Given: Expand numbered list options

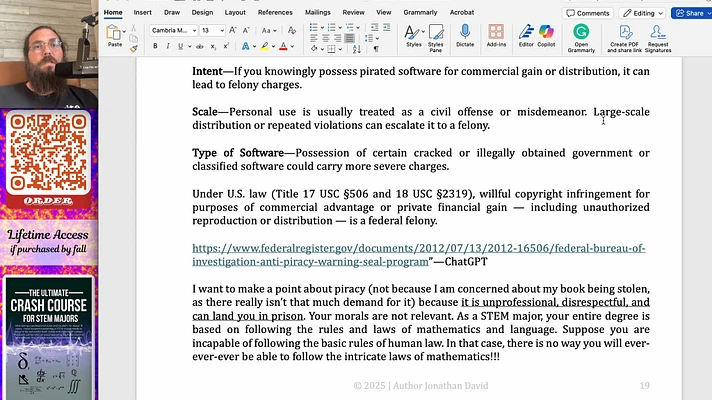Looking at the screenshot, I should (340, 28).
